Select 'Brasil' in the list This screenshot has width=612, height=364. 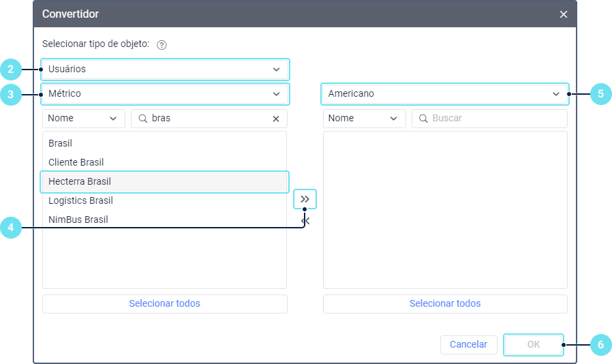[x=164, y=143]
